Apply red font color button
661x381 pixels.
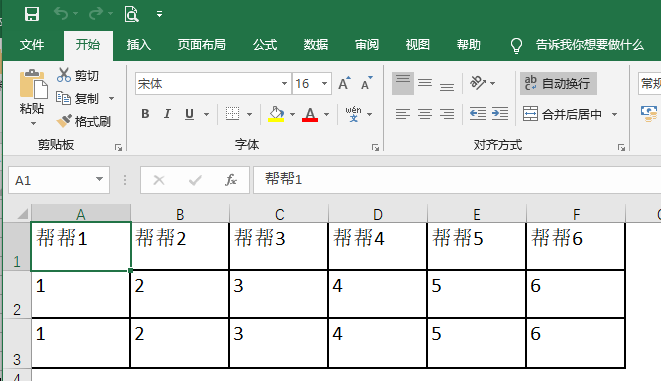[310, 114]
